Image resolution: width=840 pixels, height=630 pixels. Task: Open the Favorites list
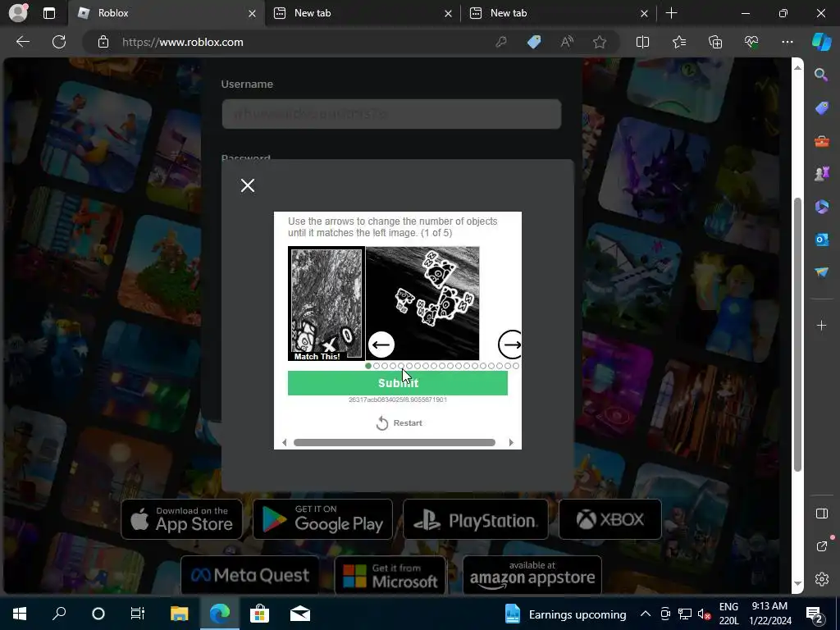(x=678, y=42)
